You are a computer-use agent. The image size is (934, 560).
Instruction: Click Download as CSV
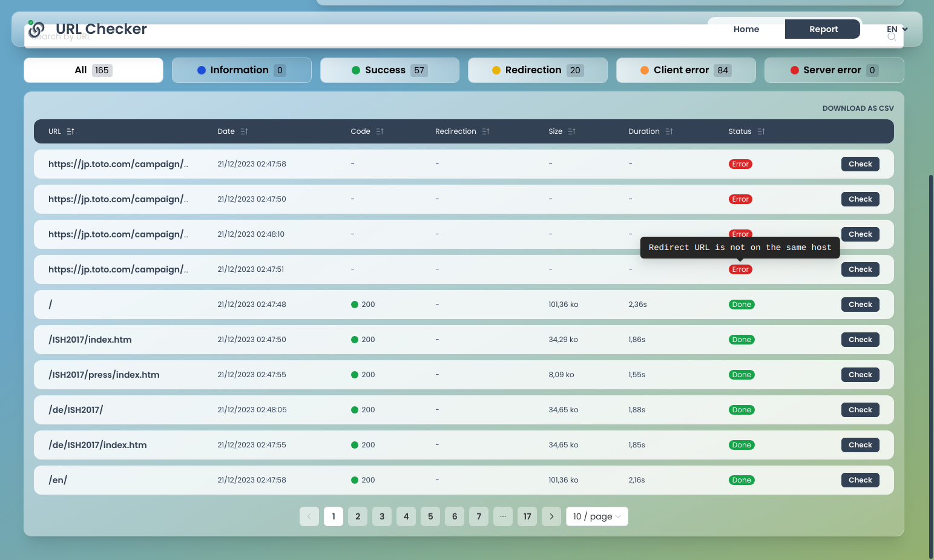(858, 108)
